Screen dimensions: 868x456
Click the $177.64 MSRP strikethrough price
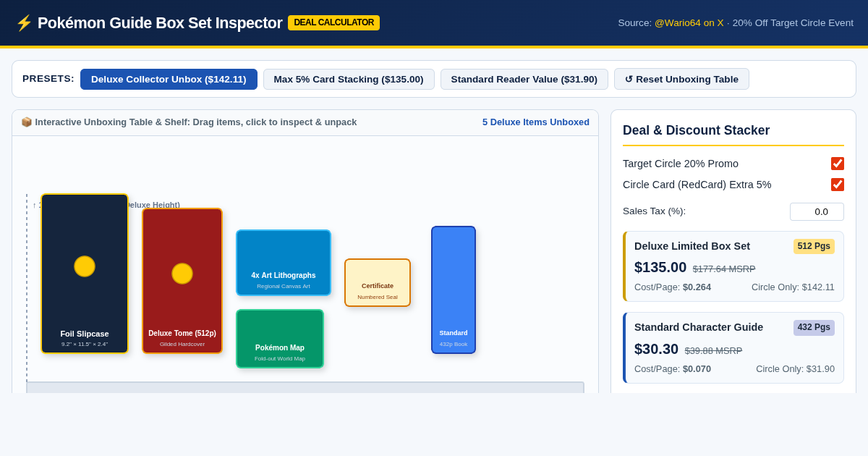[724, 269]
